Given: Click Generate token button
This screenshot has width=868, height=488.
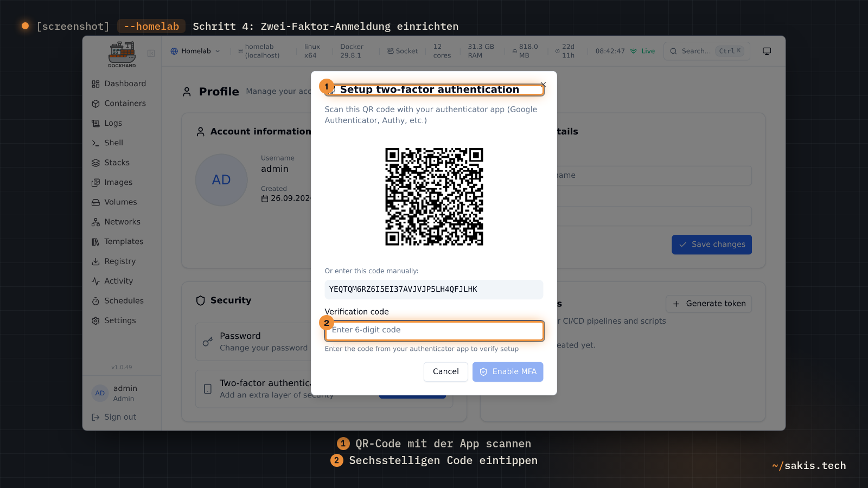Looking at the screenshot, I should coord(709,304).
